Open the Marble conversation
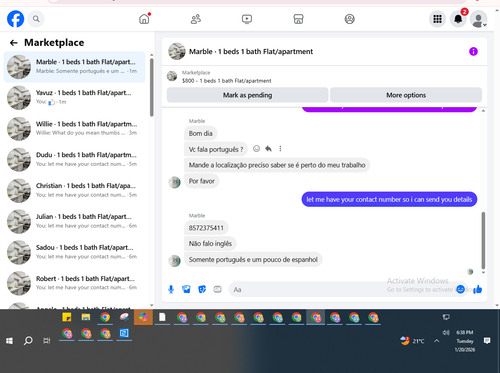 pyautogui.click(x=74, y=67)
